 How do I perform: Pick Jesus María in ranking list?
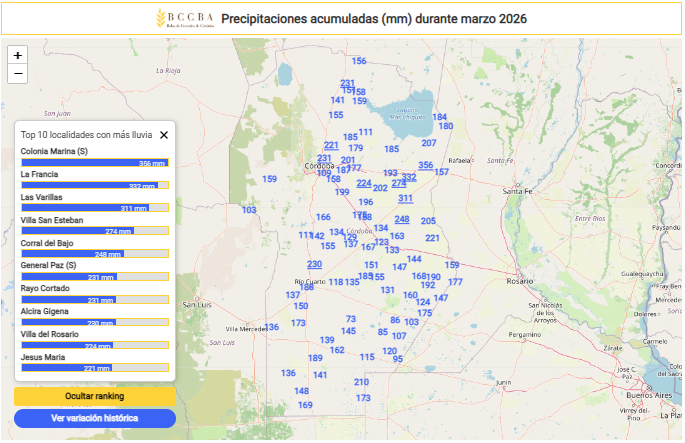point(42,357)
